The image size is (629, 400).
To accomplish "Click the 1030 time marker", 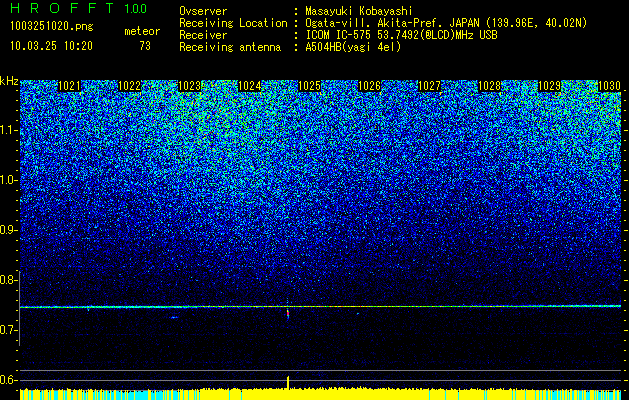I will (609, 86).
